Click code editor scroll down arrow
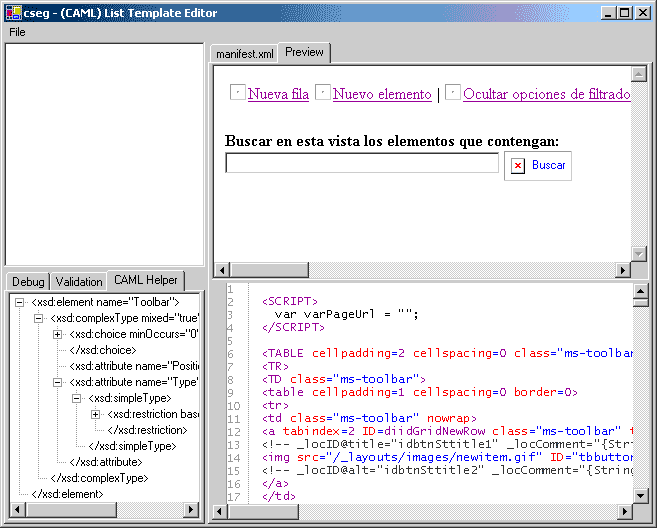 [641, 496]
